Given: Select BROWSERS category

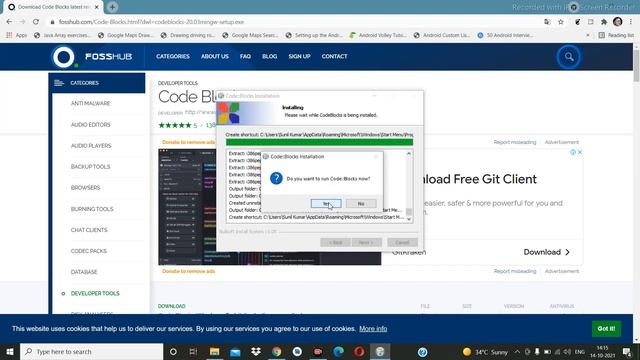Looking at the screenshot, I should pyautogui.click(x=85, y=188).
